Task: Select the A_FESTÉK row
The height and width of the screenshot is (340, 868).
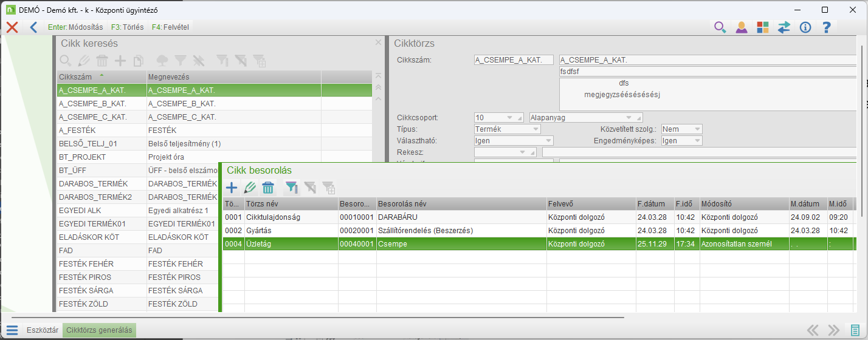Action: click(214, 130)
